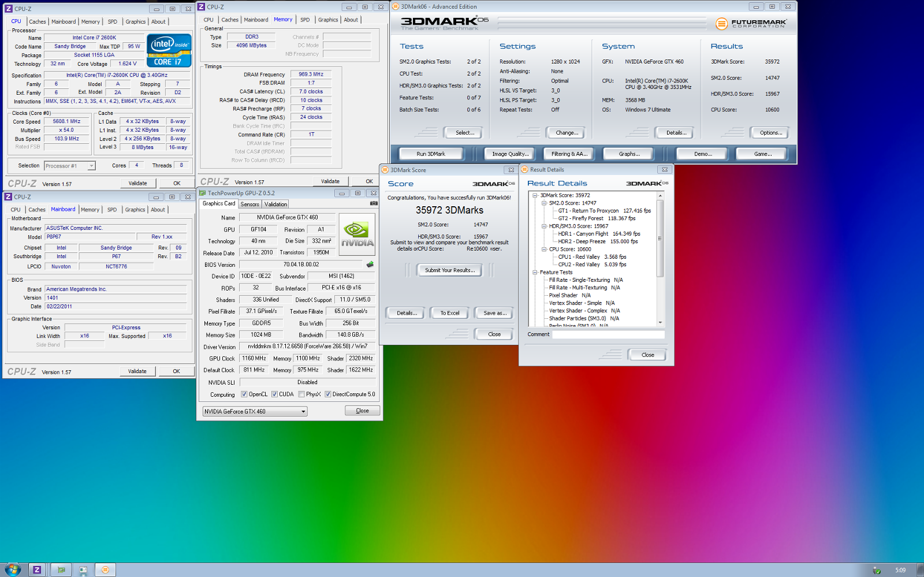Click the Futuremark Corporation logo
Viewport: 924px width, 577px height.
click(x=751, y=24)
